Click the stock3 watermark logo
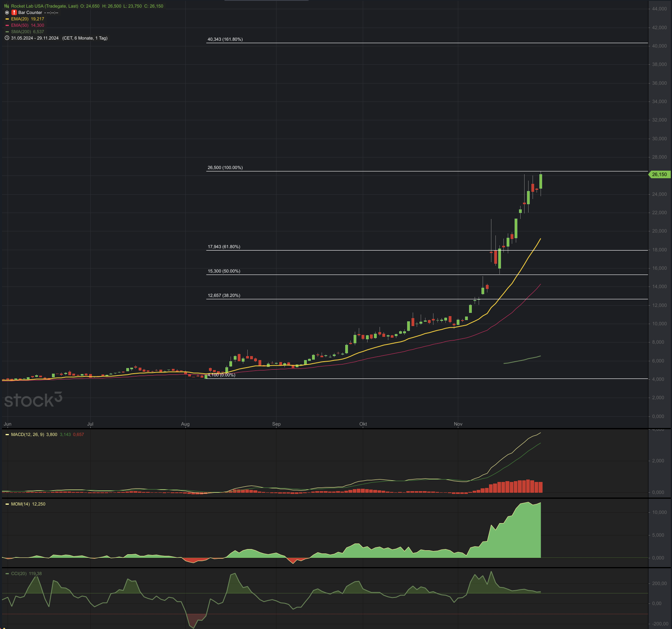 click(33, 400)
